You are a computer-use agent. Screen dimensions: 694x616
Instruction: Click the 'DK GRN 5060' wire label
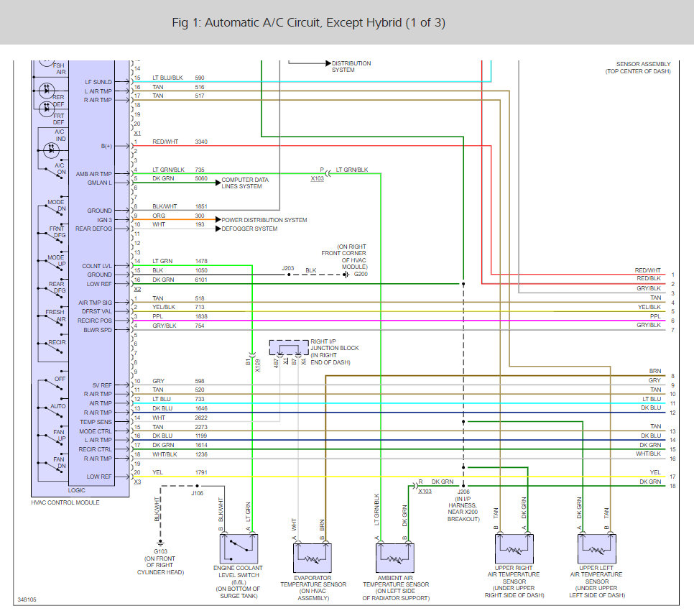coord(180,178)
